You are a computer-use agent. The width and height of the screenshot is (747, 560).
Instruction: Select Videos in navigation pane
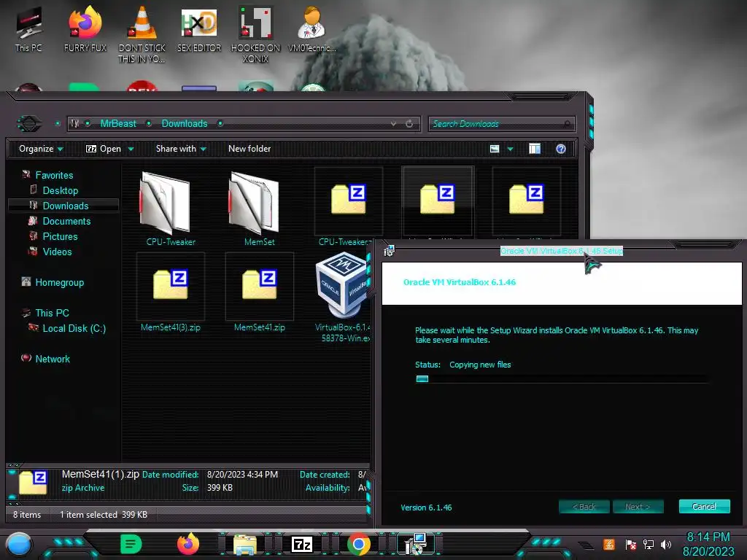pos(57,252)
